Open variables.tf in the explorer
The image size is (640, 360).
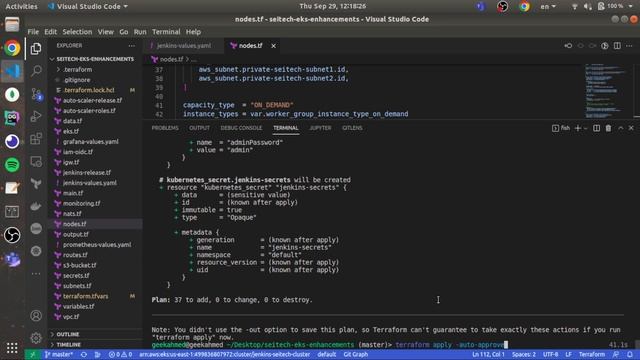[78, 307]
